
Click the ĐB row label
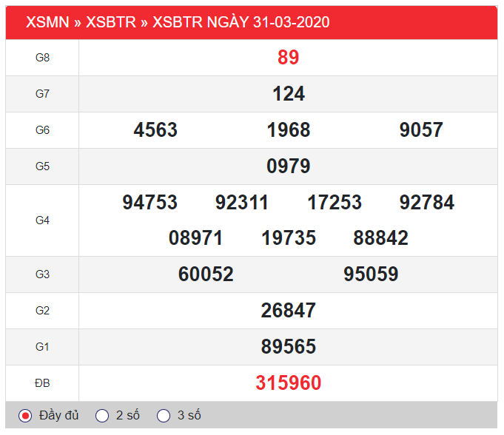click(x=42, y=383)
